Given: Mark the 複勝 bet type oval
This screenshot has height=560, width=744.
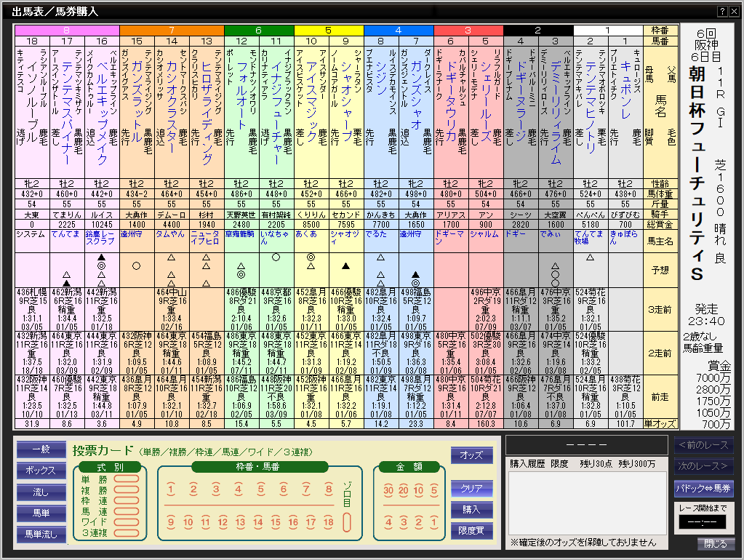Looking at the screenshot, I should [127, 489].
